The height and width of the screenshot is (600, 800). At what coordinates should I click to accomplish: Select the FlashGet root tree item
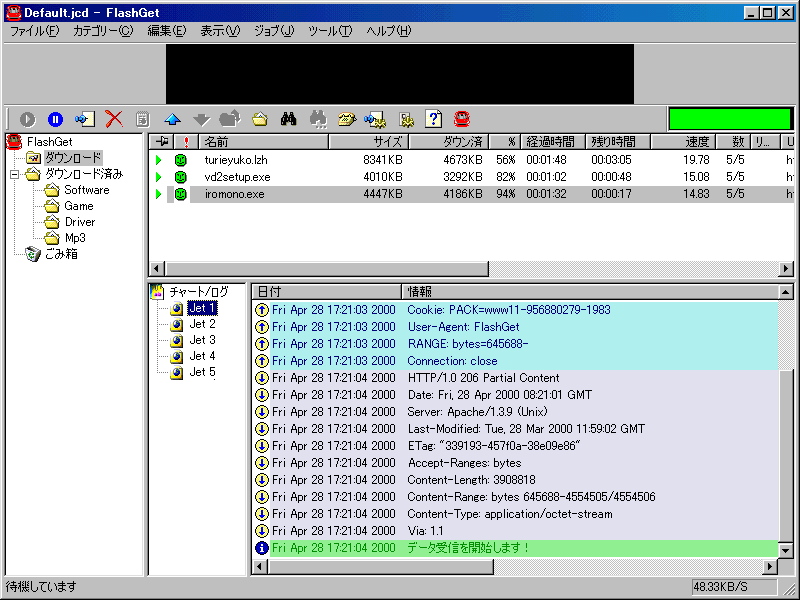[x=49, y=142]
